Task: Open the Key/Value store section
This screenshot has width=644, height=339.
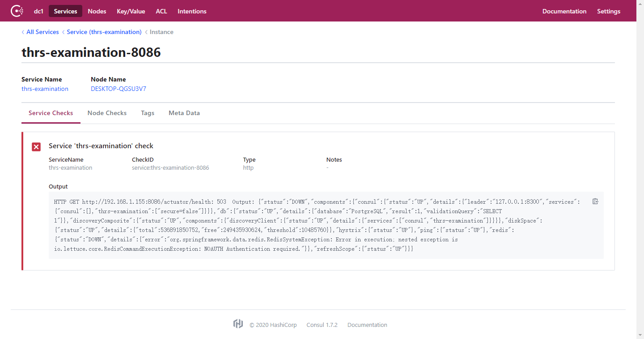Action: (x=131, y=11)
